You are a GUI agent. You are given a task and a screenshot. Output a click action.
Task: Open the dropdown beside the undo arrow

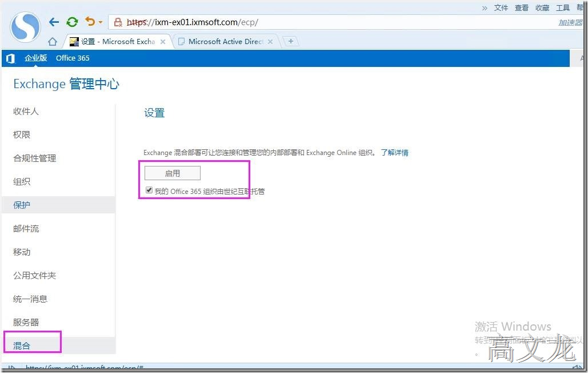point(101,22)
